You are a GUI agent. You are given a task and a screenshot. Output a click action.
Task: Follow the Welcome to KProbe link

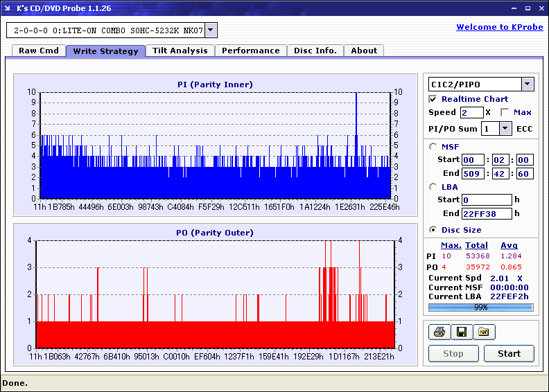tap(499, 27)
